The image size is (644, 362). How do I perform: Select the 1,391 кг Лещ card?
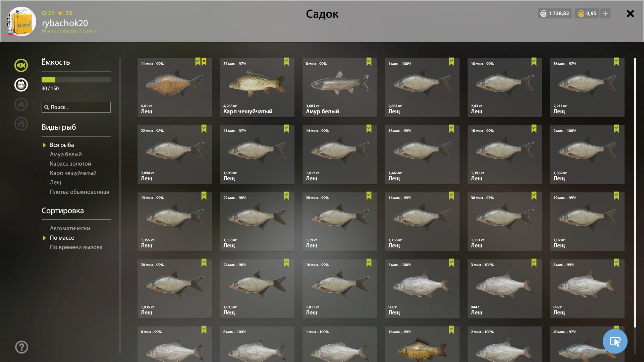click(505, 155)
